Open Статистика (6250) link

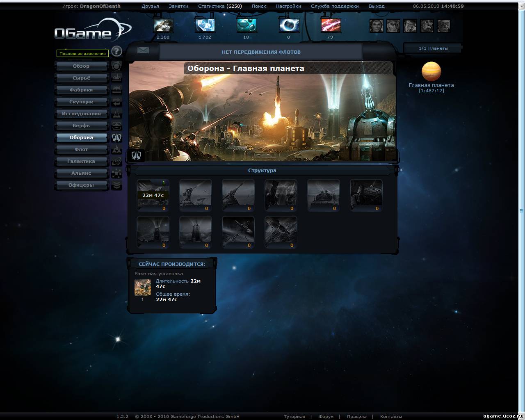tap(220, 6)
